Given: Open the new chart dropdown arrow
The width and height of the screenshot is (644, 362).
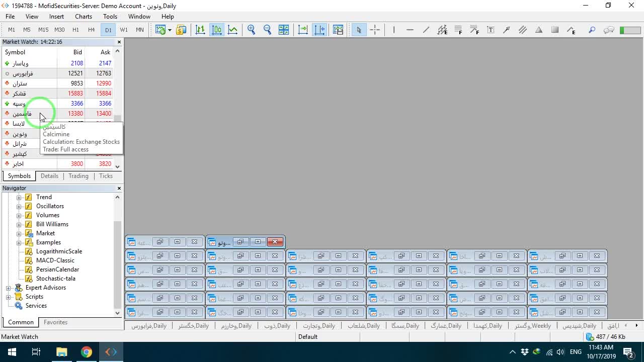Looking at the screenshot, I should (x=170, y=30).
